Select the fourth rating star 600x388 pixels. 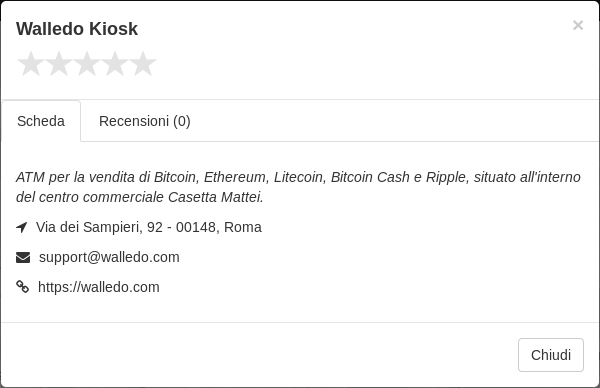click(115, 64)
